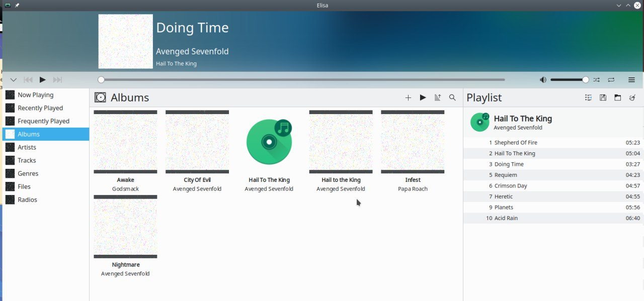644x301 pixels.
Task: Click the track position seek slider
Action: click(302, 79)
